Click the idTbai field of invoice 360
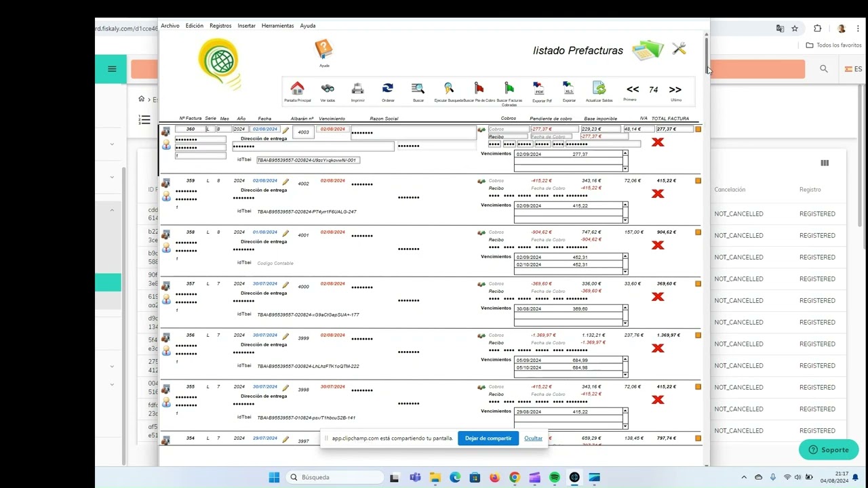This screenshot has width=868, height=488. tap(308, 160)
